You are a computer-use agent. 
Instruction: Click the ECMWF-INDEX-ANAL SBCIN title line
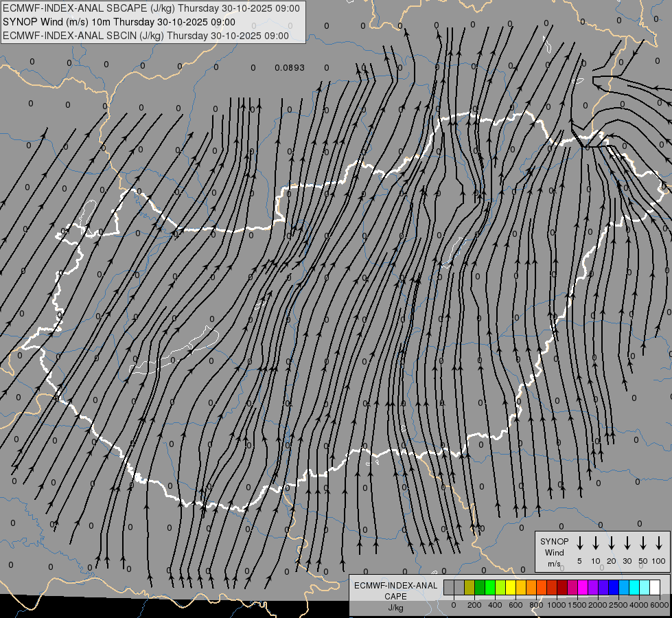pos(146,35)
